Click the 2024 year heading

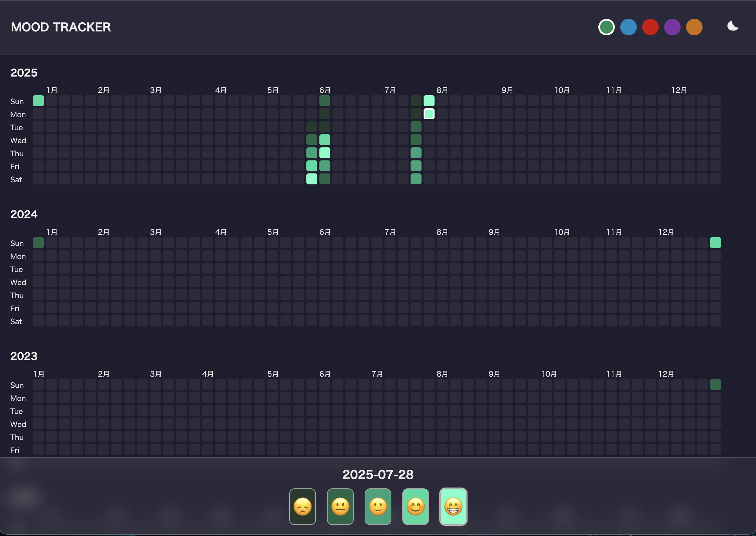(24, 214)
